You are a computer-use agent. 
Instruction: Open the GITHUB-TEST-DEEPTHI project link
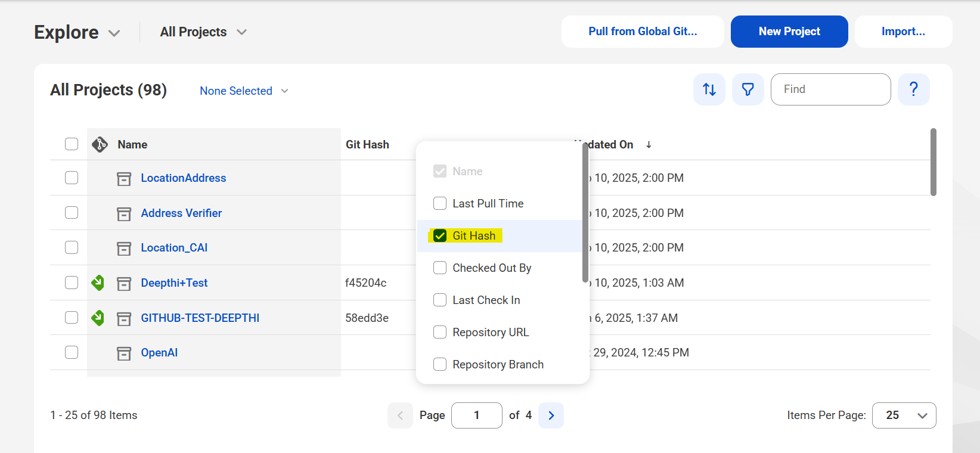(200, 318)
